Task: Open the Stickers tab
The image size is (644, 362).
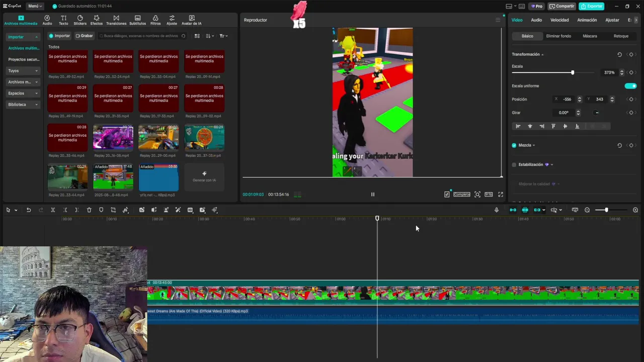Action: point(80,20)
